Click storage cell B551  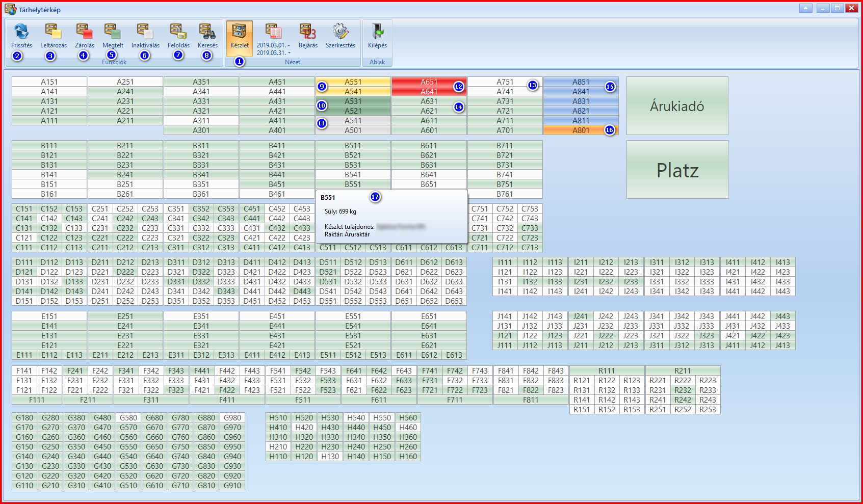[x=353, y=184]
